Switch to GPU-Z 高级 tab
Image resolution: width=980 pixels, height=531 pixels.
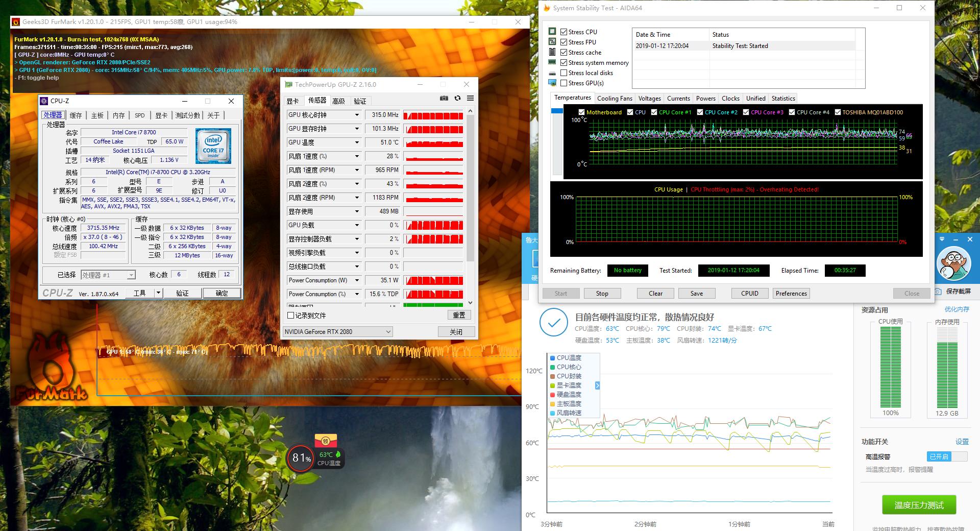(338, 101)
